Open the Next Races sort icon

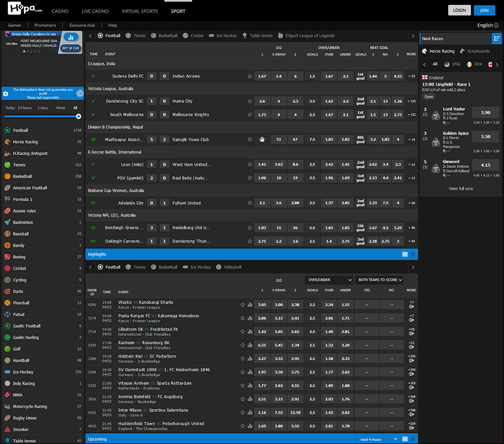(497, 39)
